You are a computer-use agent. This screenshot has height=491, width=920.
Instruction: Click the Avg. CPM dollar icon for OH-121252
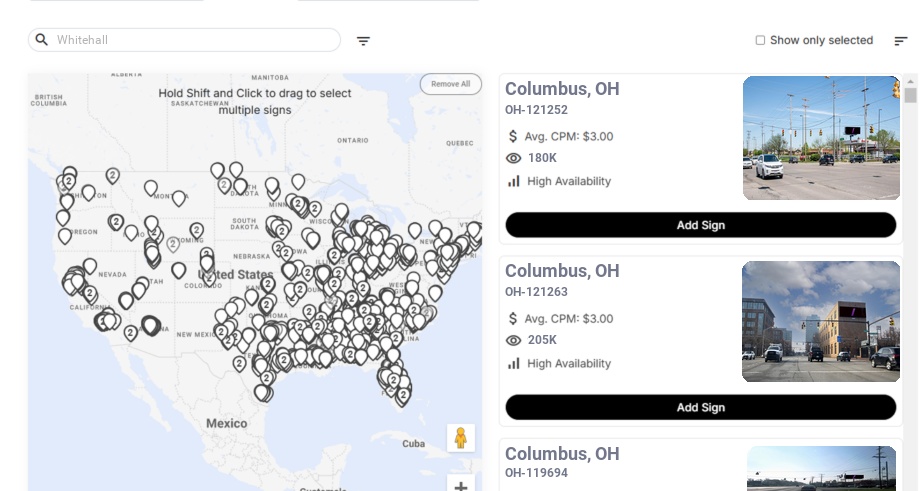[x=513, y=136]
